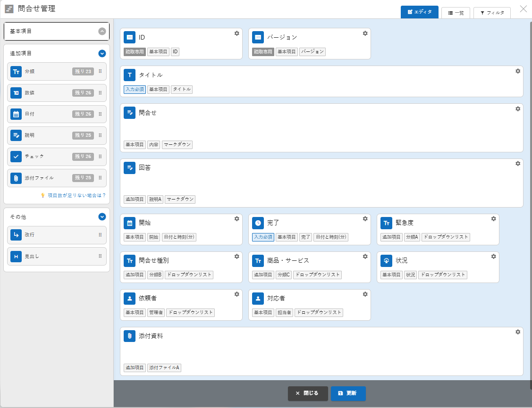532x408 pixels.
Task: Collapse the その他 section
Action: point(102,217)
